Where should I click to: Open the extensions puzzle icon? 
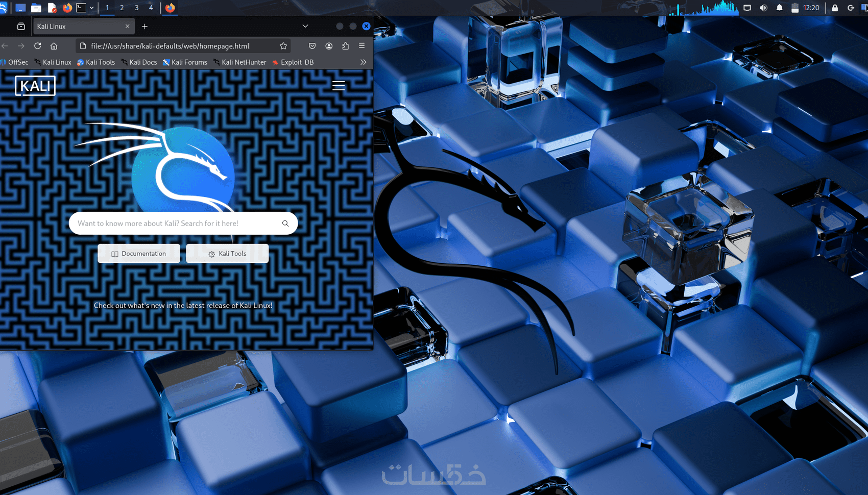click(346, 46)
